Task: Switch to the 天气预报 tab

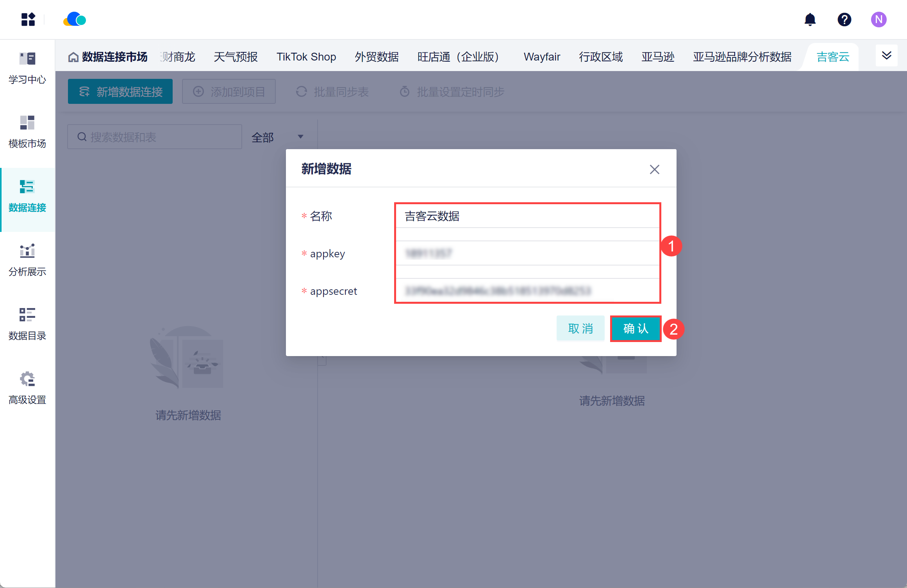Action: 236,57
